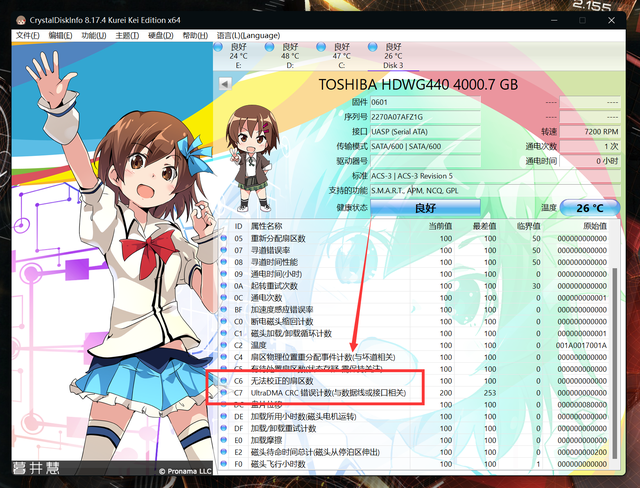640x488 pixels.
Task: Click the status dot for attribute 07
Action: 224,250
